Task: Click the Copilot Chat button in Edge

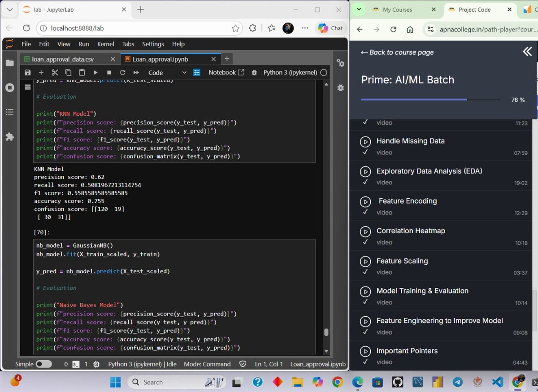Action: pyautogui.click(x=330, y=28)
